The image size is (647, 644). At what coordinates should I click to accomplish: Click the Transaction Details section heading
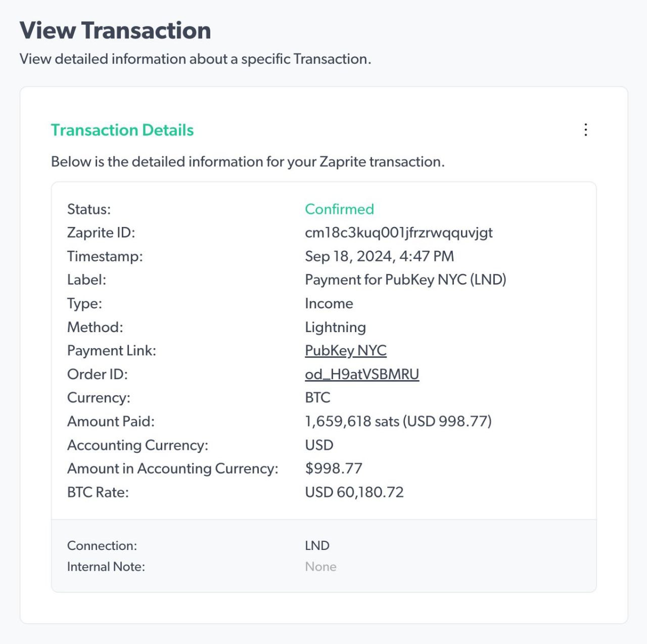pyautogui.click(x=122, y=130)
